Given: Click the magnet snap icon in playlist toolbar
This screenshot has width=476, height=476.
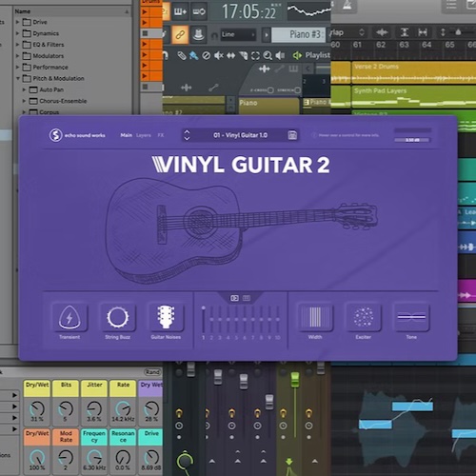Looking at the screenshot, I should pos(165,56).
